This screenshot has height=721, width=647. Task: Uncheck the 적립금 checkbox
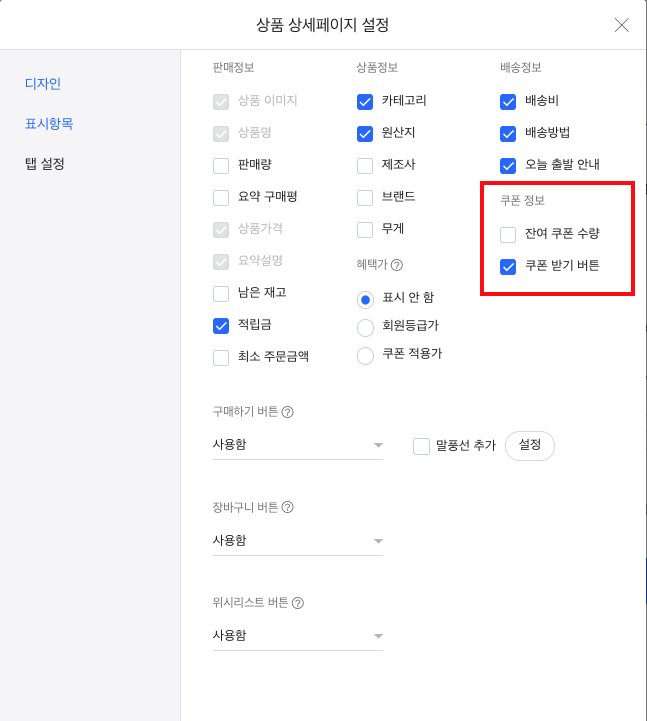click(x=222, y=325)
